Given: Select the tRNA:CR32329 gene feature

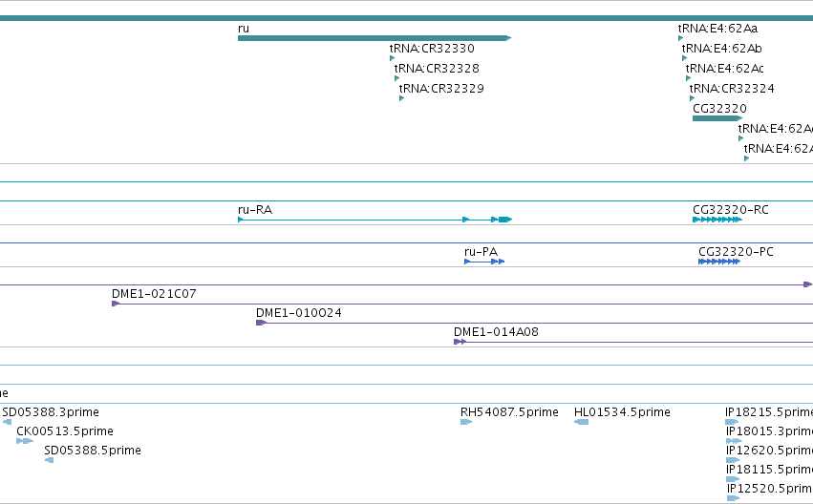Looking at the screenshot, I should pos(401,98).
